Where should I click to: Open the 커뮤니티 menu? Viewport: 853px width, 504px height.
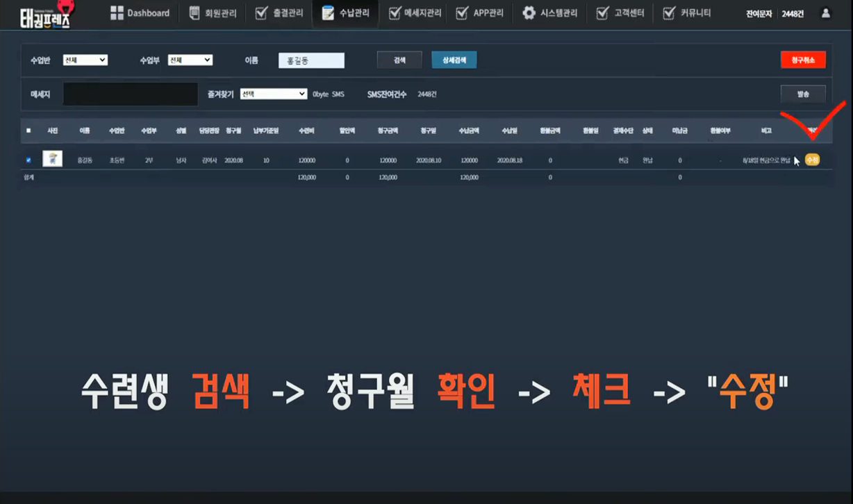click(x=687, y=13)
